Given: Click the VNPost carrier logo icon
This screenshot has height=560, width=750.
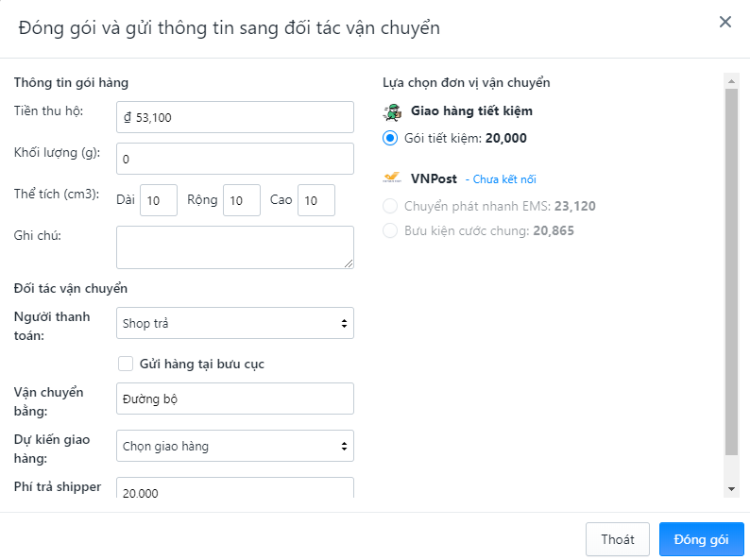Looking at the screenshot, I should point(392,178).
